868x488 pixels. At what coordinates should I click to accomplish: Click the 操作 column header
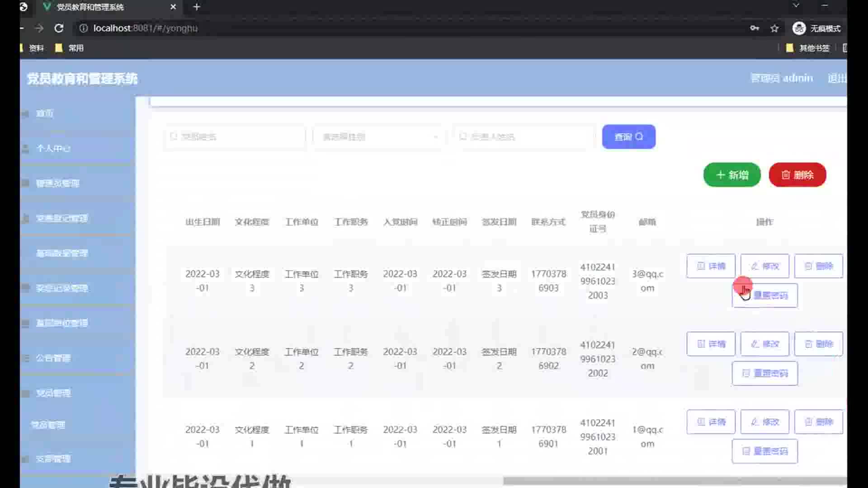(765, 222)
